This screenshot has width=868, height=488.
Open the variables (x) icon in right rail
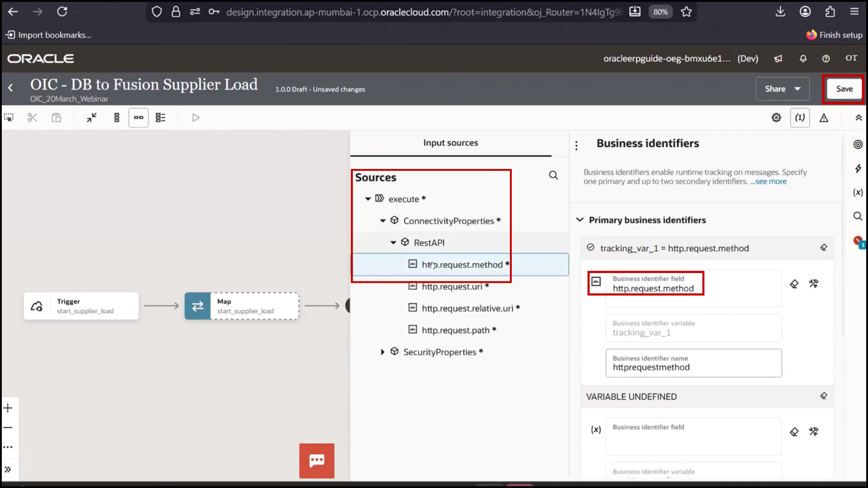[x=858, y=192]
